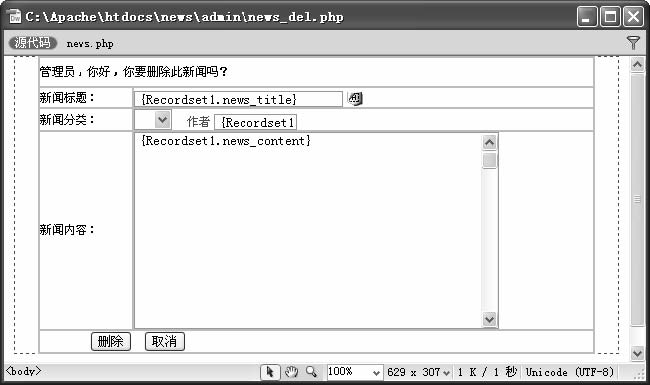Open the 100% zoom level dropdown

click(354, 372)
